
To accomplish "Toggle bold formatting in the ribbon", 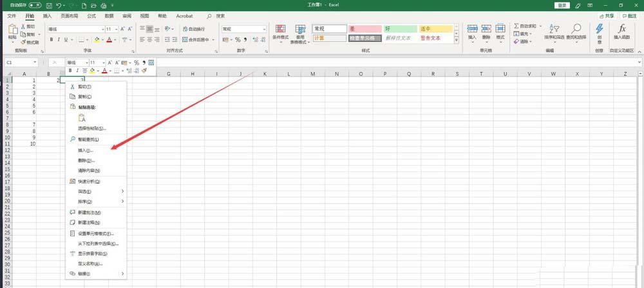I will 52,40.
